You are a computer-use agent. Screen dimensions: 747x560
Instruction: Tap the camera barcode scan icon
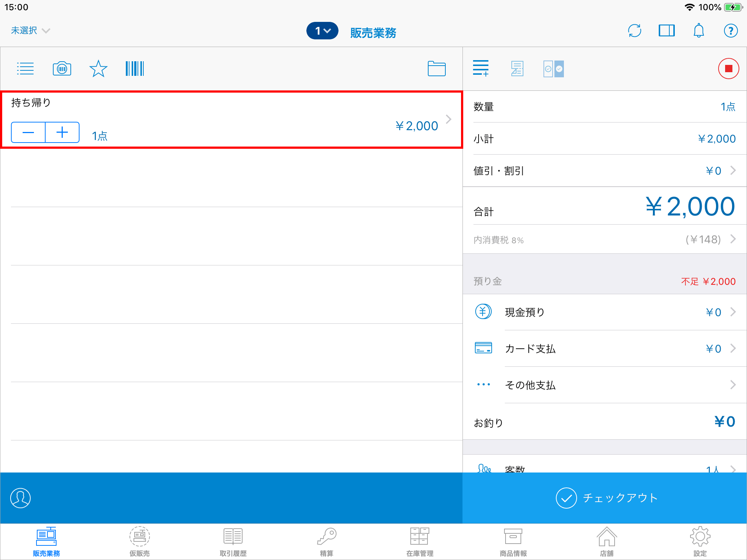pyautogui.click(x=62, y=69)
